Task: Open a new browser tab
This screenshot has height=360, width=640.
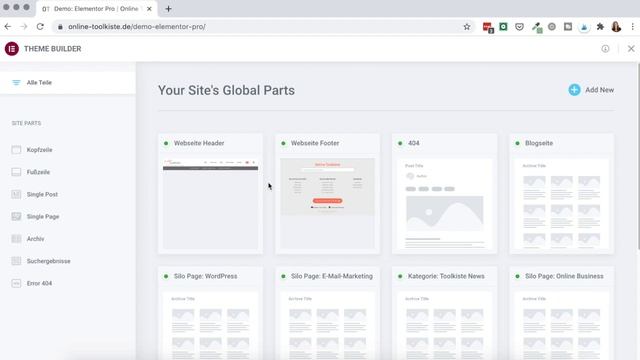Action: tap(168, 9)
